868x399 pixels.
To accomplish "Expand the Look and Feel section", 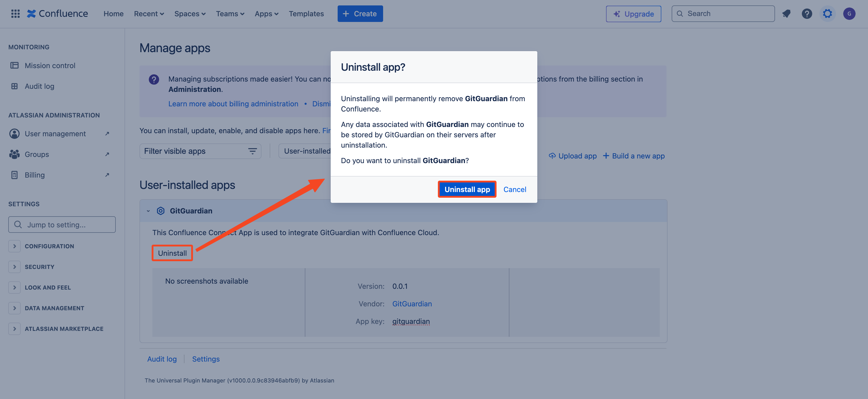I will (x=14, y=287).
